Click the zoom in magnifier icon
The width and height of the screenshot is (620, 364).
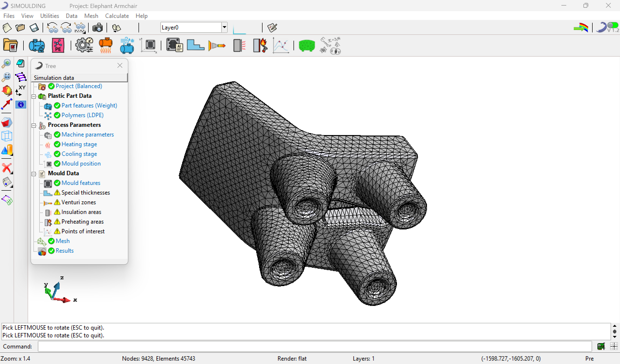(x=6, y=63)
